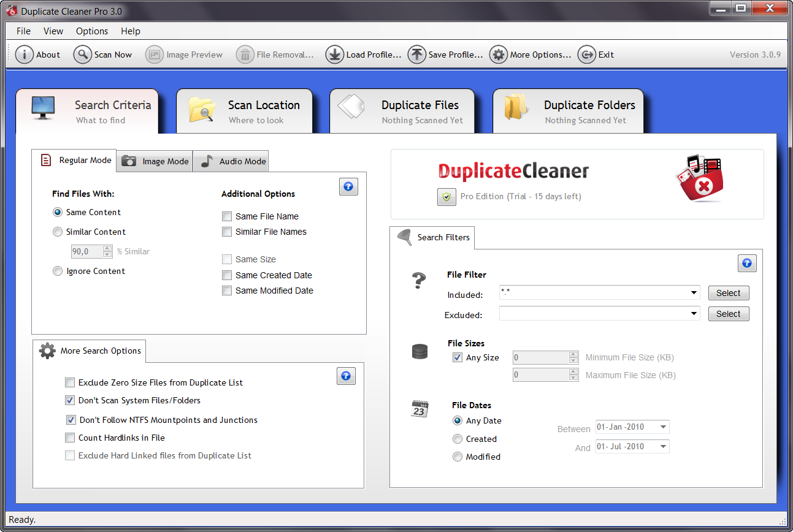The height and width of the screenshot is (532, 793).
Task: Open help for Regular Mode panel
Action: (x=348, y=186)
